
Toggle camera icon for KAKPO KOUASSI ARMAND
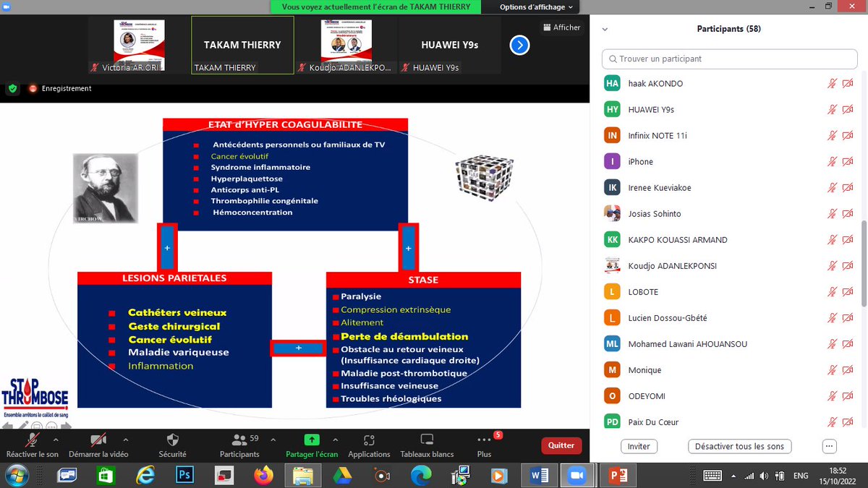coord(848,240)
